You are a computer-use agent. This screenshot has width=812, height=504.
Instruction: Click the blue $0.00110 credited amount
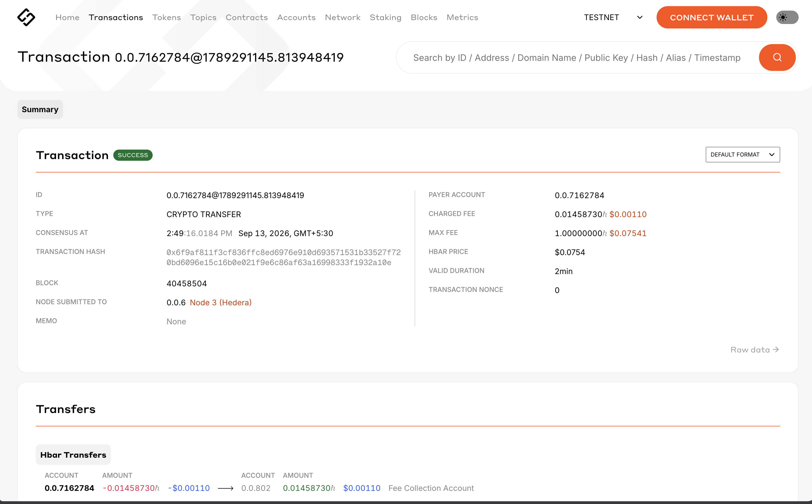click(x=362, y=488)
